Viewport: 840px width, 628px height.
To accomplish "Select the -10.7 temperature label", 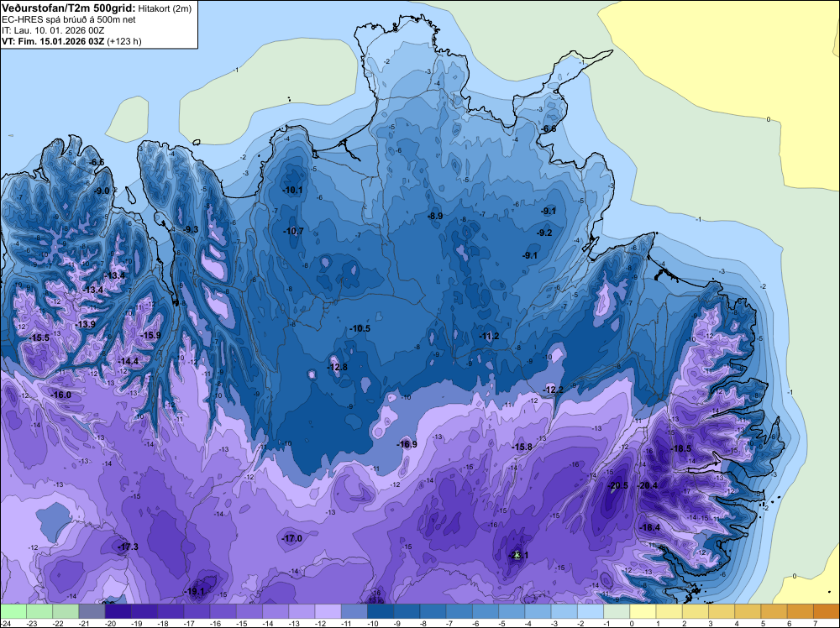I will tap(293, 231).
